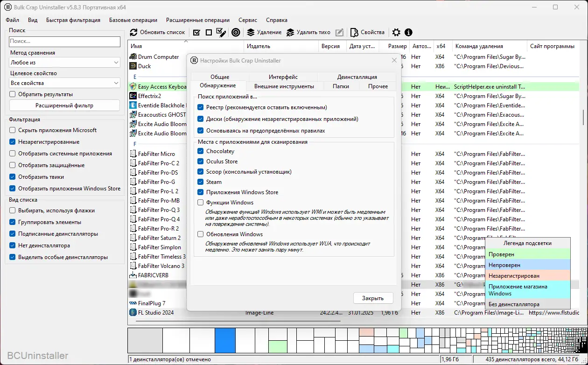
Task: Open the Метод сравнения dropdown
Action: (65, 63)
